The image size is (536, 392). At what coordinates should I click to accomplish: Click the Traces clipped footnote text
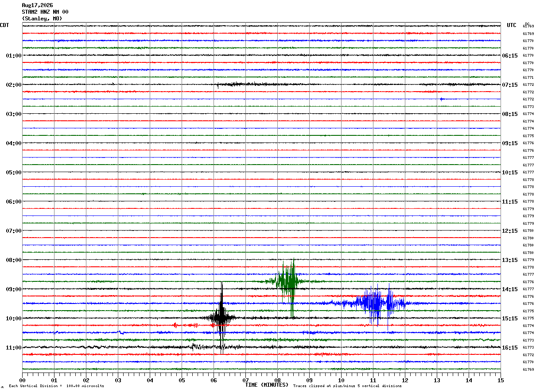[347, 386]
